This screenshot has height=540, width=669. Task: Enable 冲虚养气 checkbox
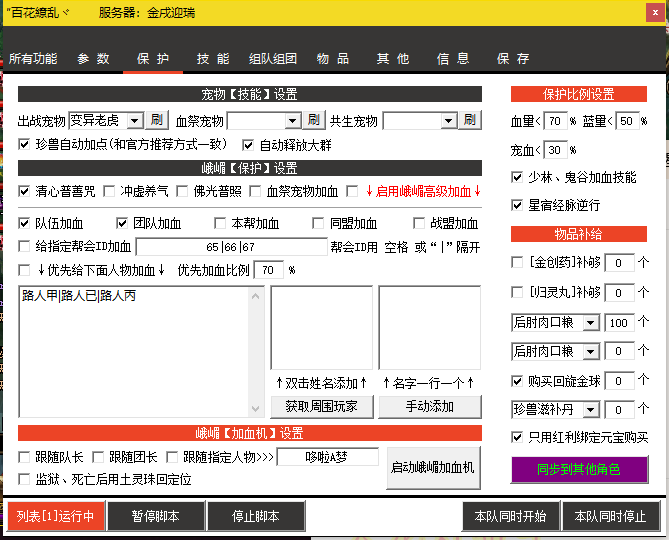point(109,191)
